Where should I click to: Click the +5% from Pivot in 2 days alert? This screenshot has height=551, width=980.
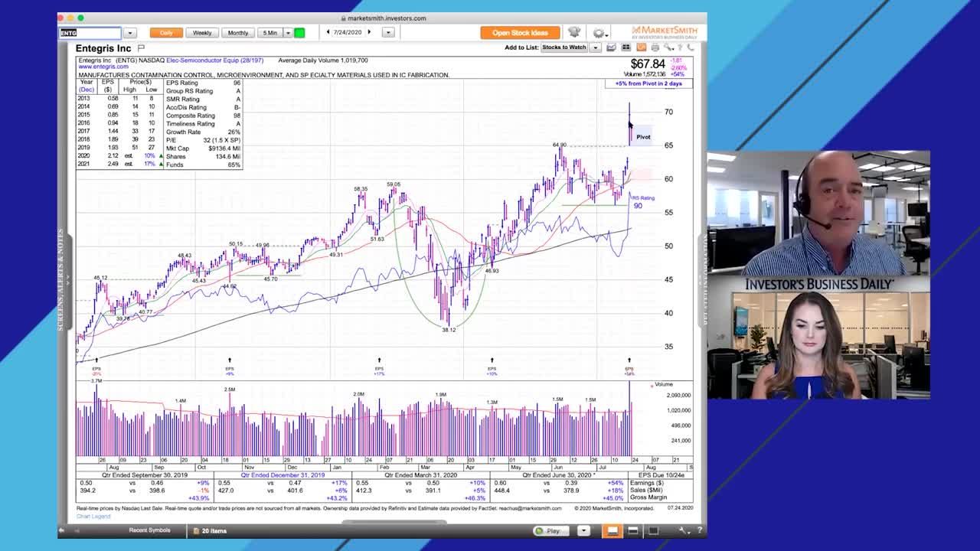648,83
